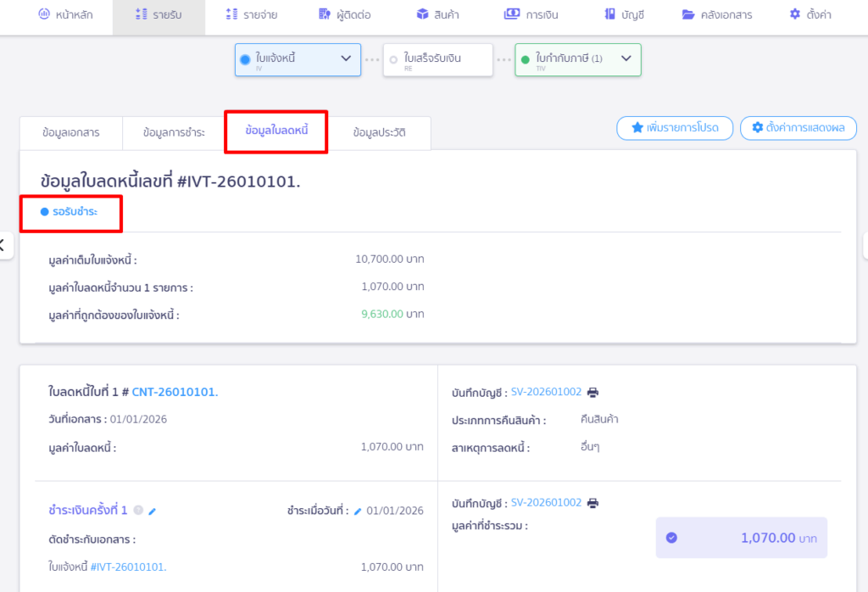The image size is (868, 592).
Task: Expand the ใบแจ้งหนี้ dropdown chevron
Action: tap(345, 59)
